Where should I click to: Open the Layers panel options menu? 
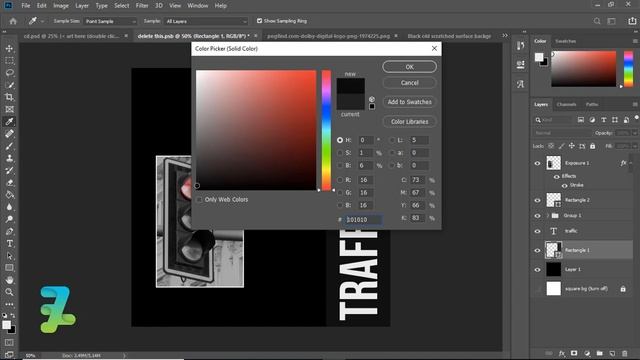tap(635, 104)
